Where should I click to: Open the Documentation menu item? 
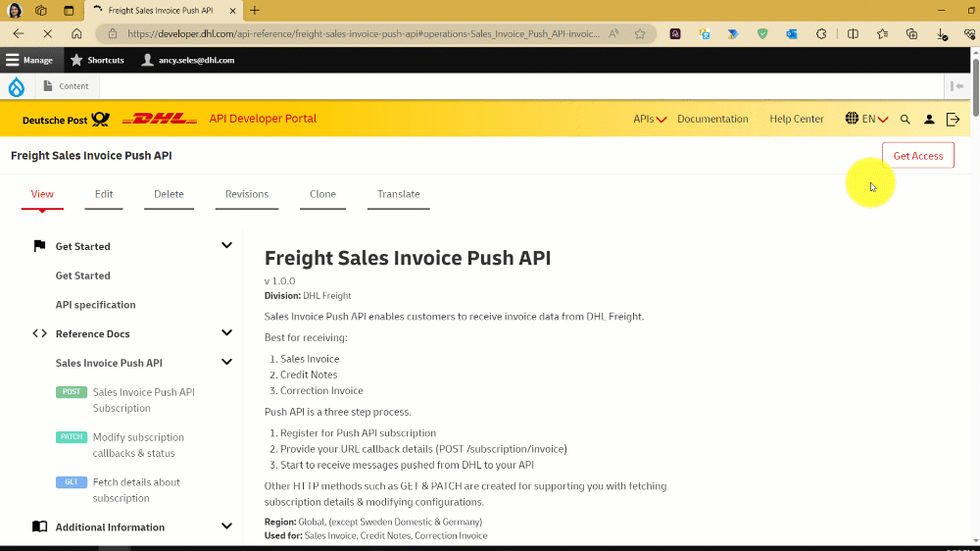pyautogui.click(x=712, y=119)
